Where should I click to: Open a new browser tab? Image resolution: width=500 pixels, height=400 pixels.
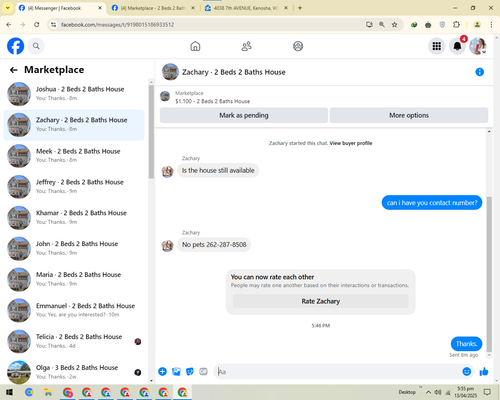300,8
